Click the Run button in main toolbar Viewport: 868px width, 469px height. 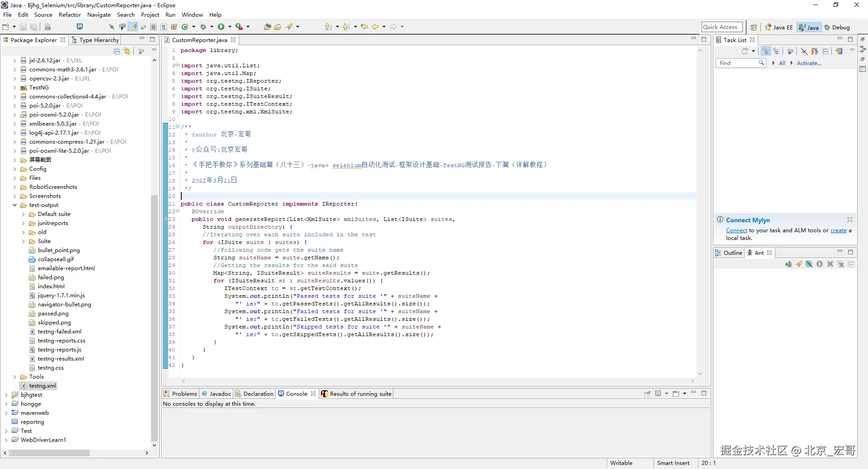(x=221, y=27)
